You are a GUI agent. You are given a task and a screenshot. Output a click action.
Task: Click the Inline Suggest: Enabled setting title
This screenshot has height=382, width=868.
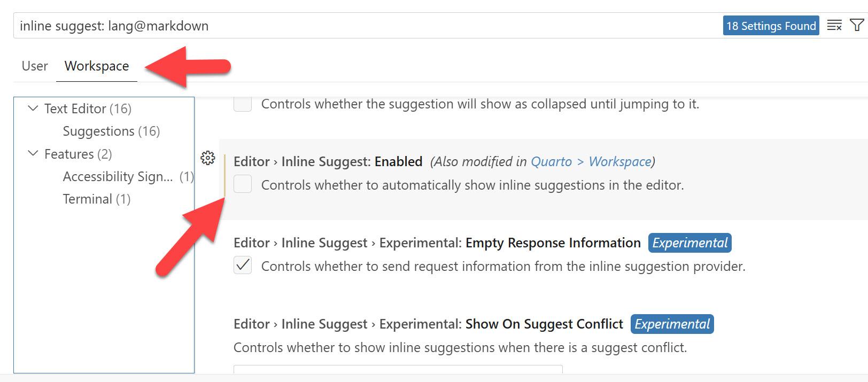[x=328, y=161]
